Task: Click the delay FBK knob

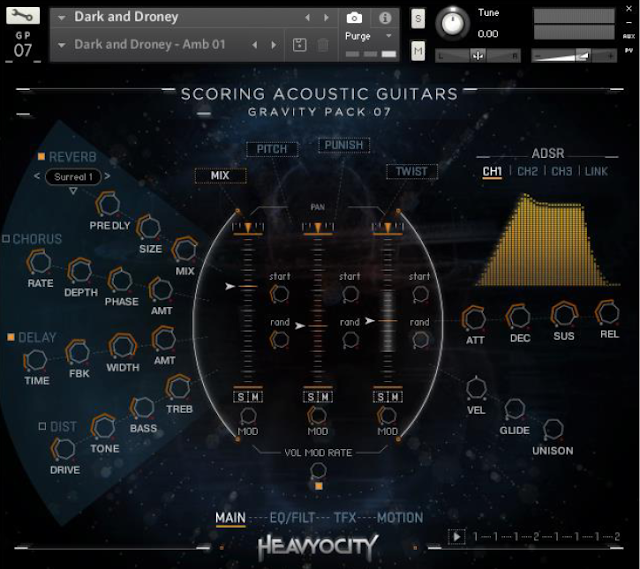Action: point(78,352)
